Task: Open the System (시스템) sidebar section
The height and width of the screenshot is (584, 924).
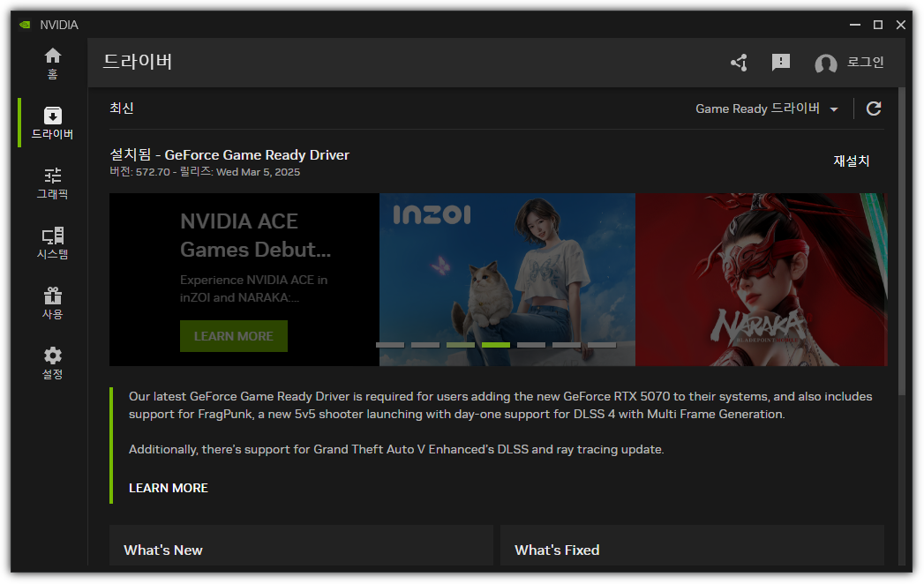Action: pyautogui.click(x=52, y=243)
